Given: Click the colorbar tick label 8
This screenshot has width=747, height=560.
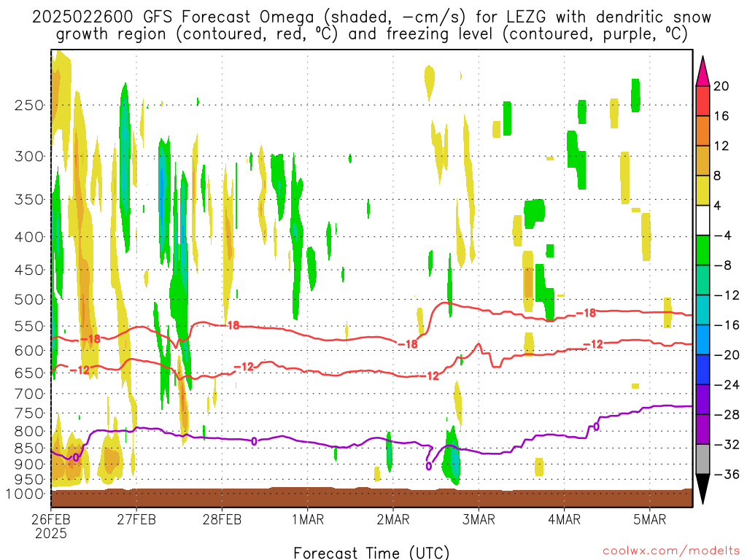Looking at the screenshot, I should click(718, 176).
